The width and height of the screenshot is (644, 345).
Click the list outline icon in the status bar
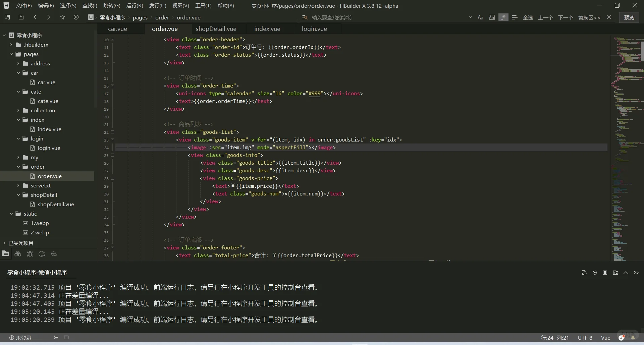(x=56, y=338)
